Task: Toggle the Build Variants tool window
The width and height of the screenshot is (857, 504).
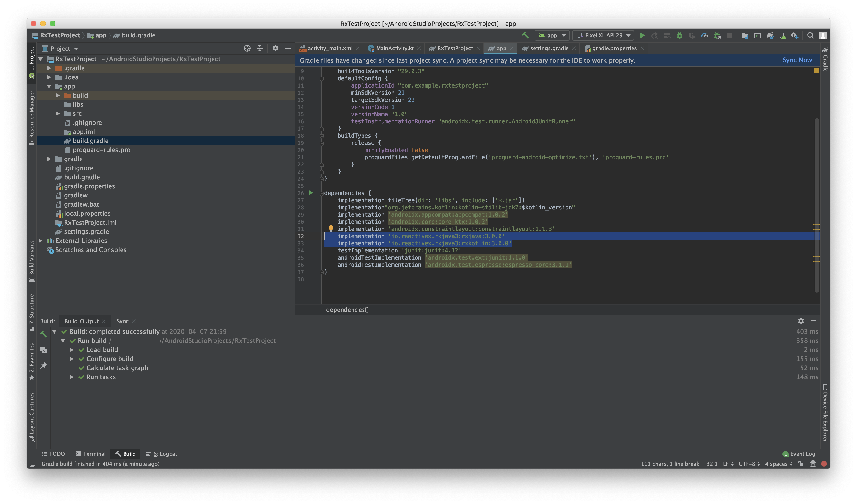Action: point(32,261)
